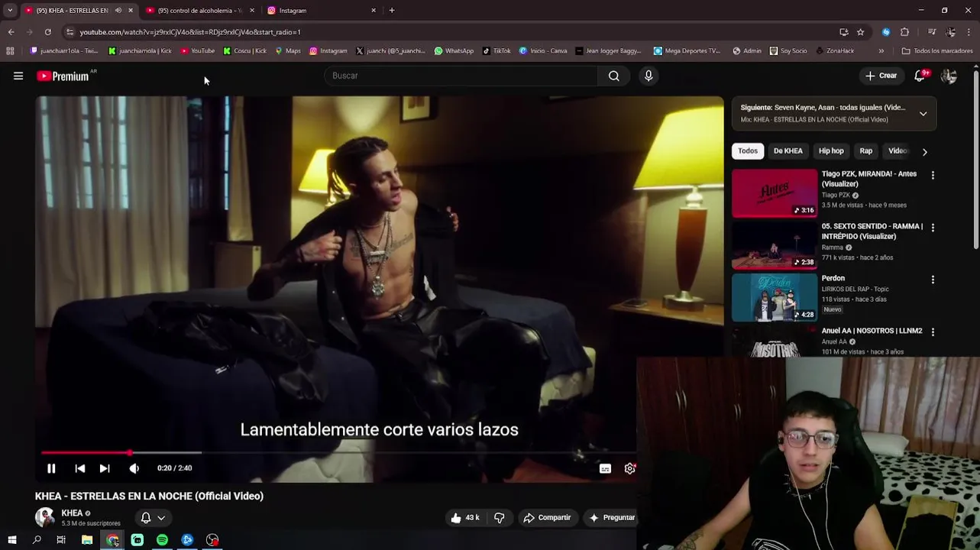Share the video via Compartir

coord(547,518)
